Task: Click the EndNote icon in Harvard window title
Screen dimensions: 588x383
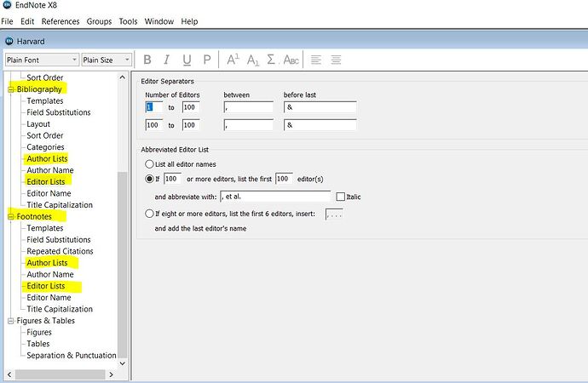Action: [9, 41]
